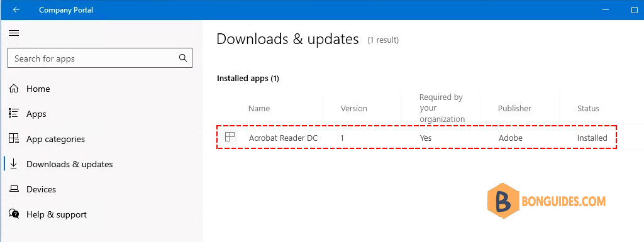
Task: Maximize the Company Portal window
Action: coord(634,10)
